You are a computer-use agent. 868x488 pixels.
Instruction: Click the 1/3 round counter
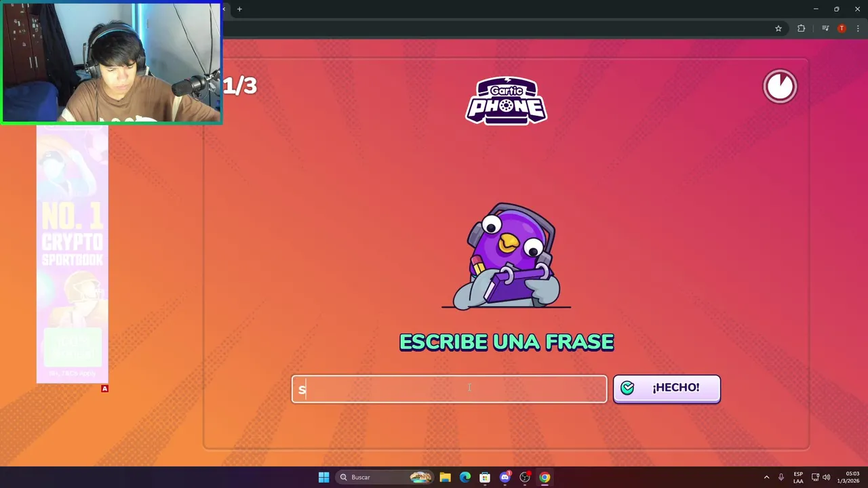(240, 85)
